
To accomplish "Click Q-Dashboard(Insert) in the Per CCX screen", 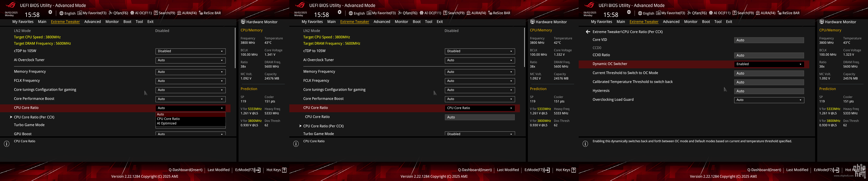I will (x=764, y=170).
